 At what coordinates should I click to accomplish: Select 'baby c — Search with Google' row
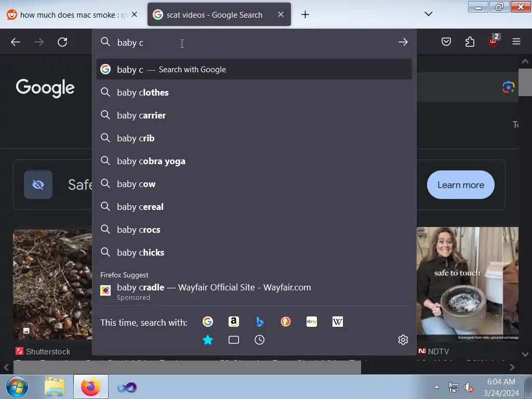[254, 69]
